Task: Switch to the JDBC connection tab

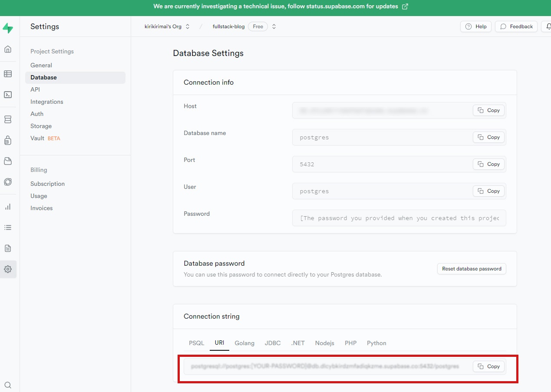Action: point(273,343)
